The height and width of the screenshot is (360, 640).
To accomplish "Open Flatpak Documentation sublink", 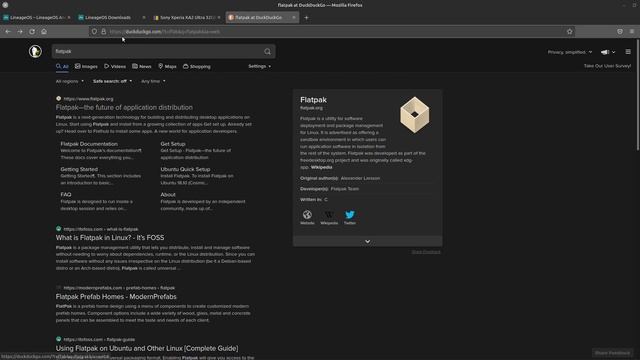I will point(89,144).
